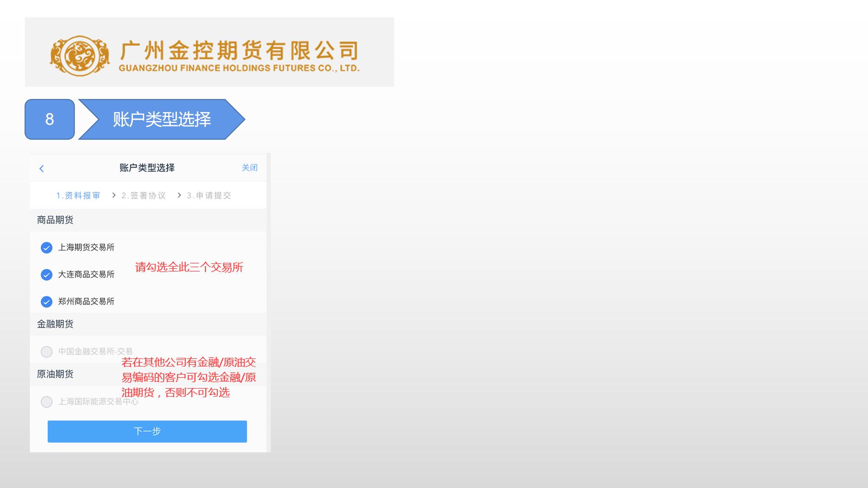The width and height of the screenshot is (868, 488).
Task: Open step 2.签署协议
Action: point(144,196)
